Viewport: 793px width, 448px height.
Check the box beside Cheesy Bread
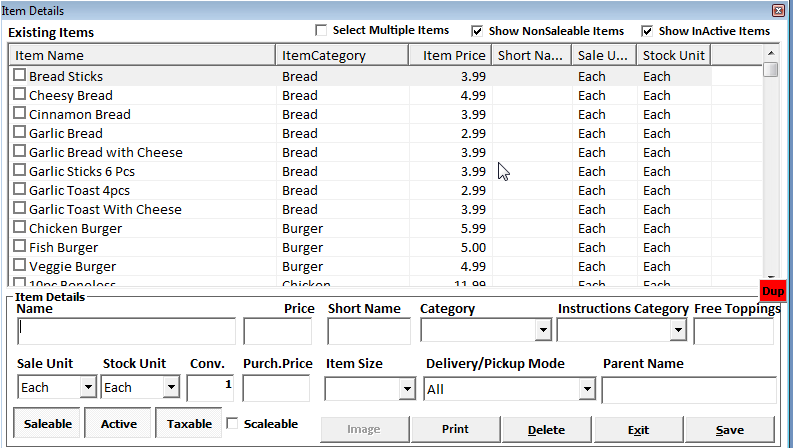(x=19, y=95)
